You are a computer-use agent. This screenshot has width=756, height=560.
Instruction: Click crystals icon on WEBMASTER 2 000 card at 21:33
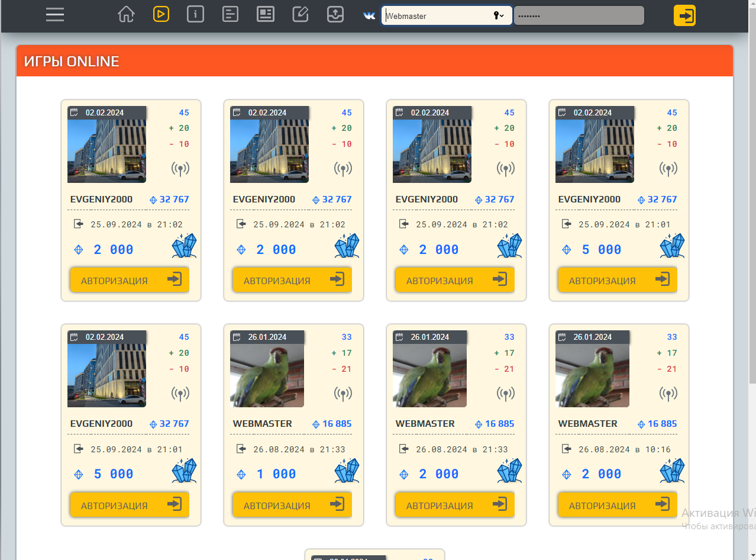coord(510,471)
